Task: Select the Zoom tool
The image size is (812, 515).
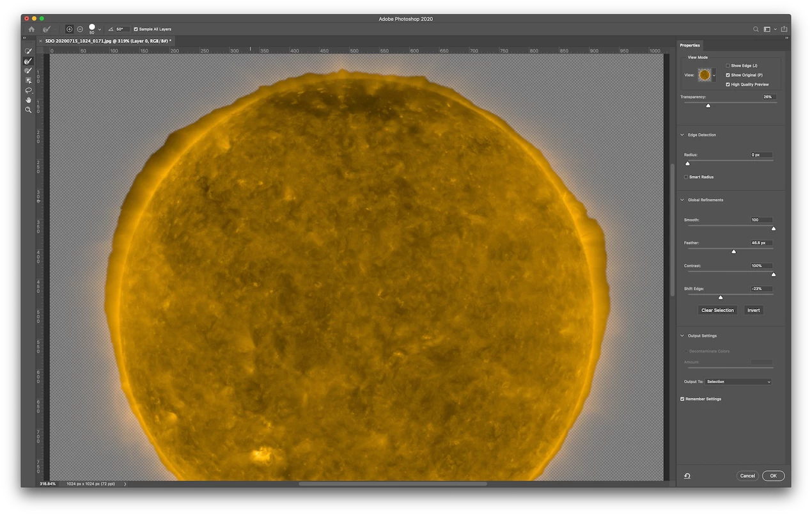Action: (28, 110)
